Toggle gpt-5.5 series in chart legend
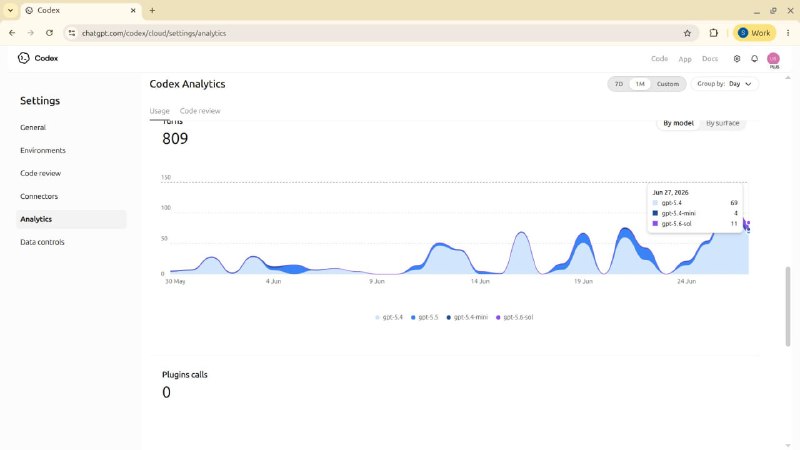 coord(424,317)
